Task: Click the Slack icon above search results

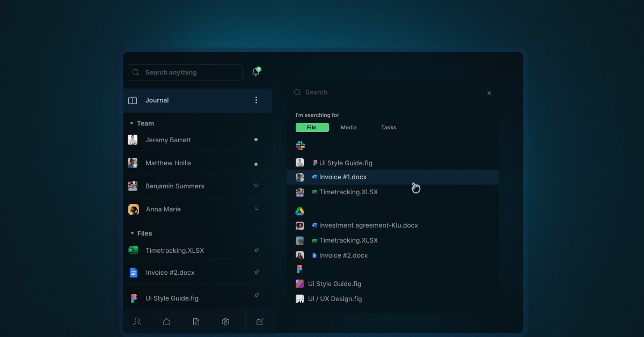Action: [x=299, y=145]
